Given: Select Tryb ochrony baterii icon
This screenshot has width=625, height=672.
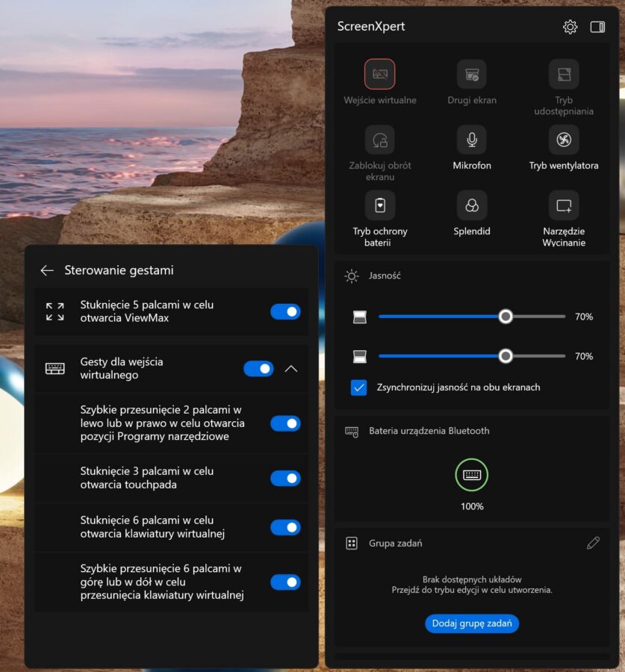Looking at the screenshot, I should [x=379, y=205].
